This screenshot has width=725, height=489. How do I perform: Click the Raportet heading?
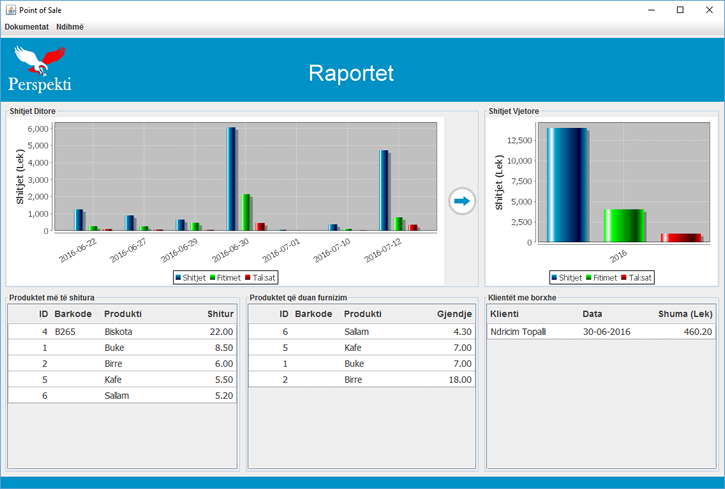(x=351, y=73)
